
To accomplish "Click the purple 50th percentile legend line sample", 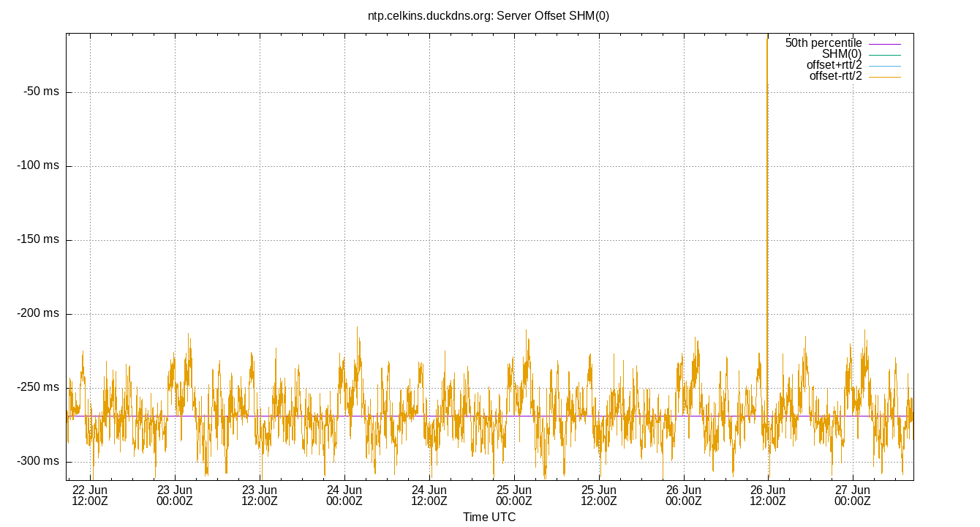I will coord(885,44).
